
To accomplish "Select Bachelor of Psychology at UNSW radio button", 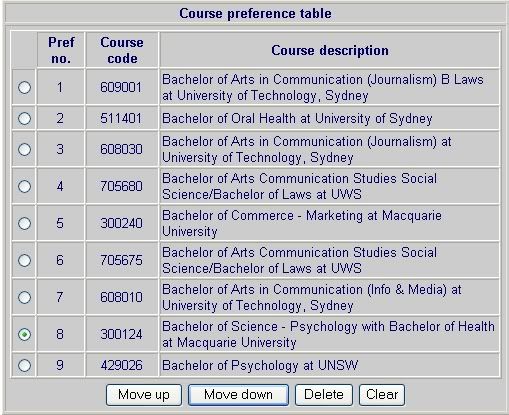I will click(24, 365).
